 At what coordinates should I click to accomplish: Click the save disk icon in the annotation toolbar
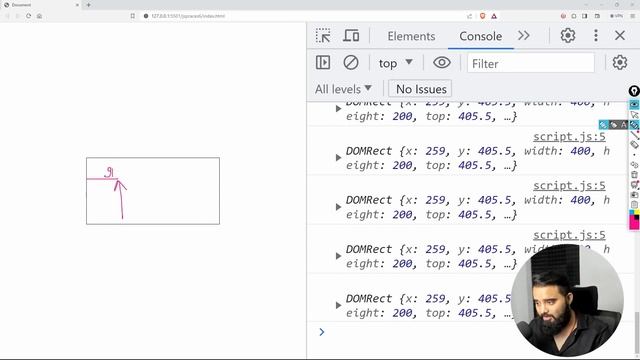pos(634,195)
